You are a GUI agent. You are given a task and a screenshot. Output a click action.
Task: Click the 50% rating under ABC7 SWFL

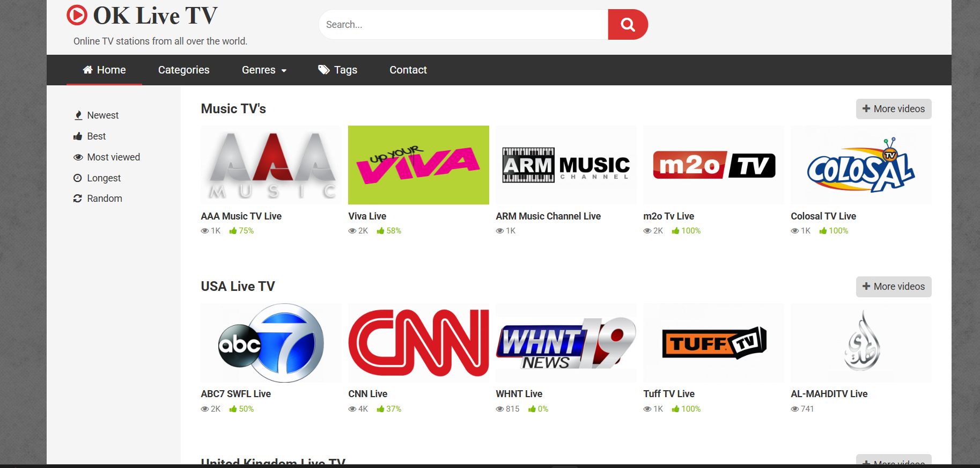coord(241,409)
